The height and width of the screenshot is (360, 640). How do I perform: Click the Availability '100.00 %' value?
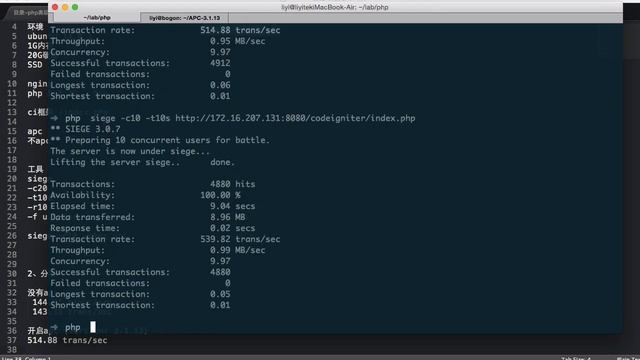220,196
